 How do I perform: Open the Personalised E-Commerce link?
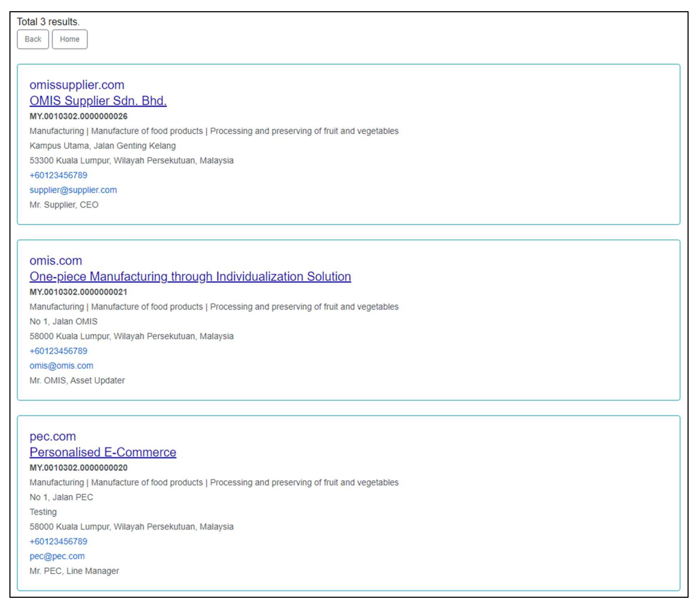tap(103, 452)
